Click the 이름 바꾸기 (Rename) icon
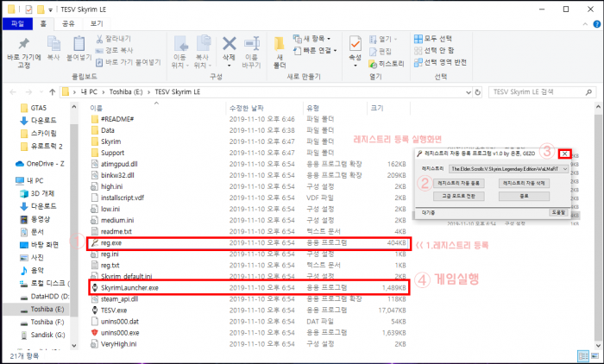Viewport: 604px width, 364px height. point(252,44)
